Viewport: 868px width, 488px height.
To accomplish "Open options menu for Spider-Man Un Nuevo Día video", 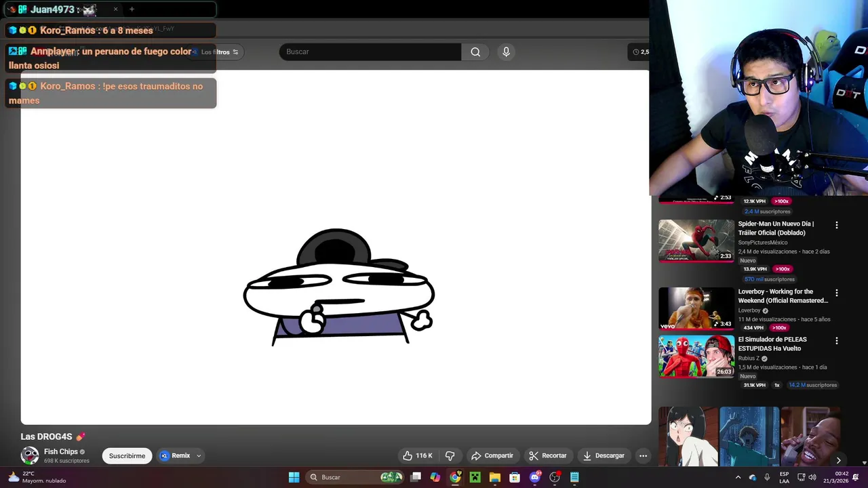I will point(836,225).
